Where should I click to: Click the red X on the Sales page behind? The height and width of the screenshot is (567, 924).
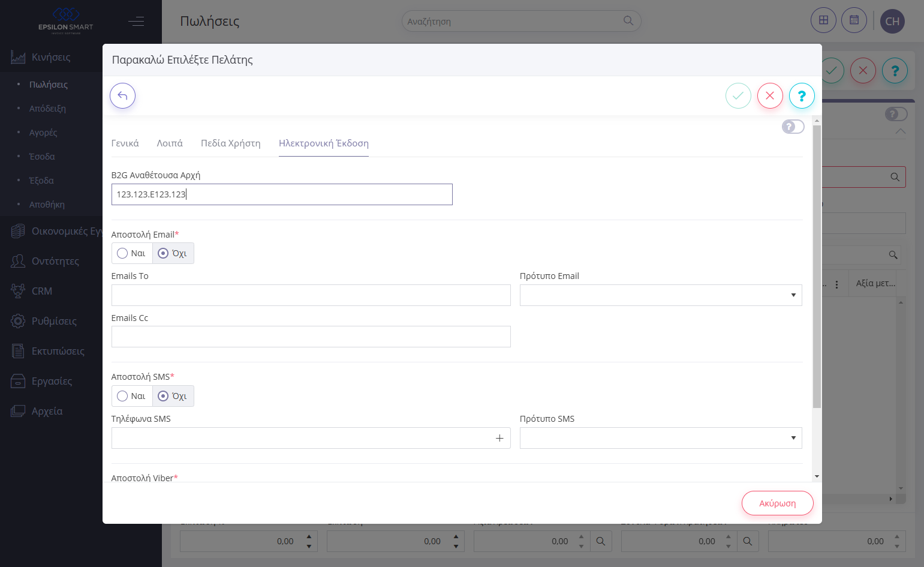[863, 70]
